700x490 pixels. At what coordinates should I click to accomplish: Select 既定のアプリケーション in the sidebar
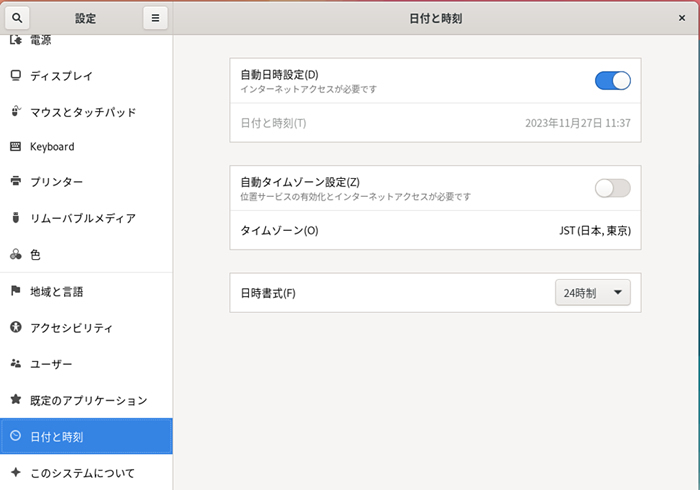click(x=88, y=400)
